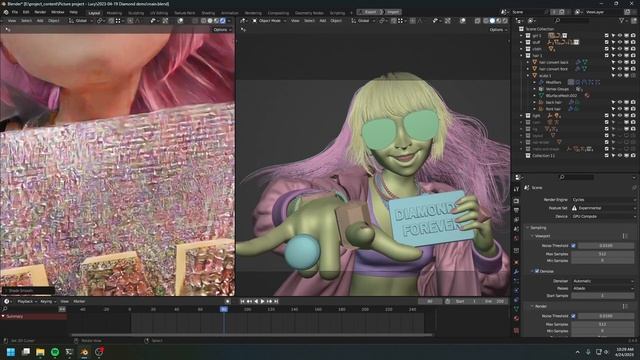Image resolution: width=640 pixels, height=360 pixels.
Task: Click the timeline current frame marker
Action: point(224,309)
